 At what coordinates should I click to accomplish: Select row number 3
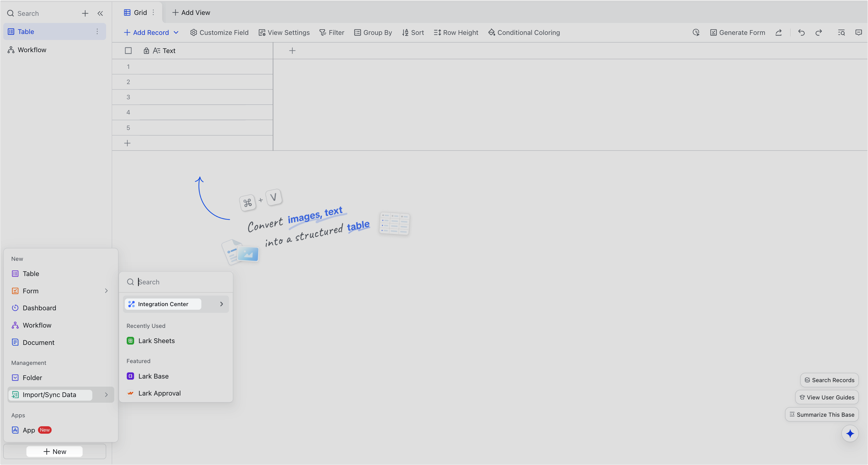click(128, 97)
